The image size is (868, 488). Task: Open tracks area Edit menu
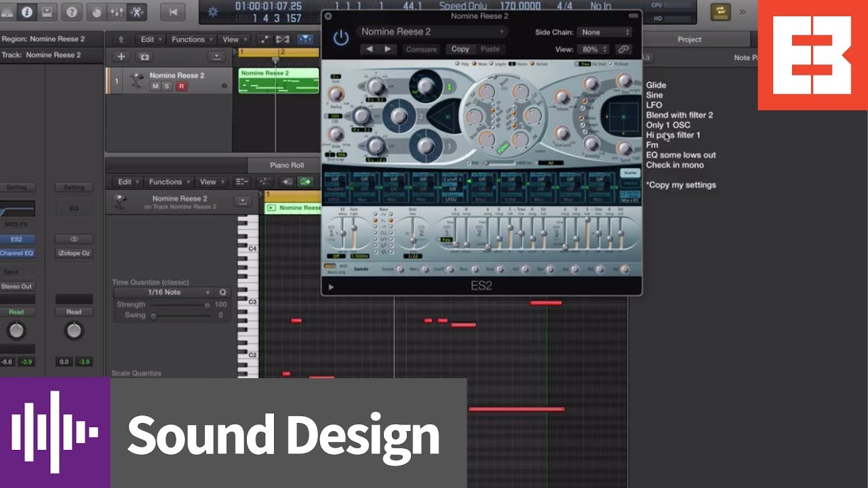(x=150, y=39)
